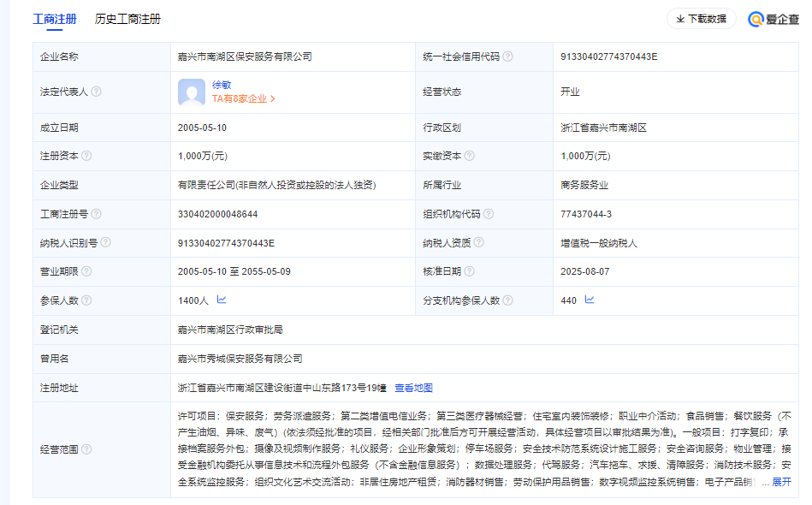Click help icon next to 注册资本

(x=86, y=156)
